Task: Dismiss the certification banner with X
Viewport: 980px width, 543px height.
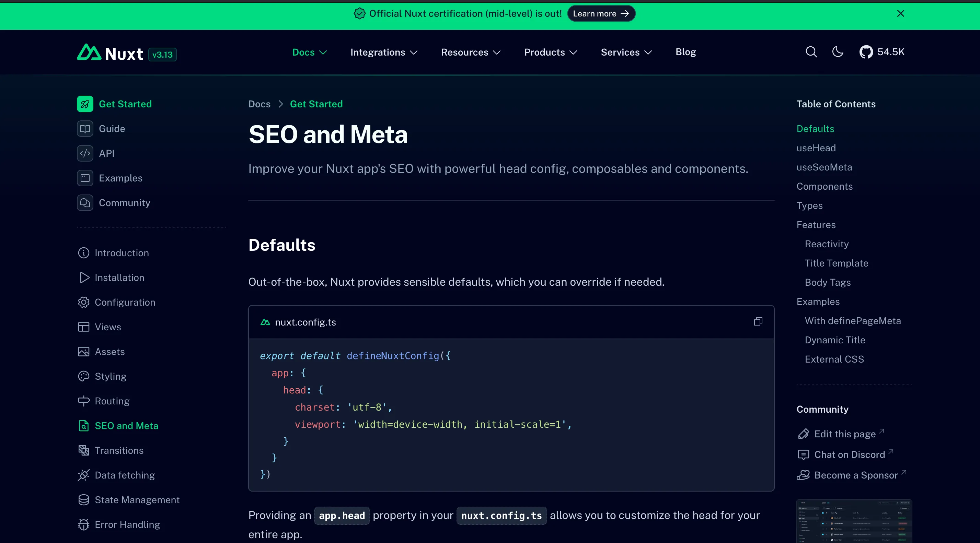Action: [900, 14]
